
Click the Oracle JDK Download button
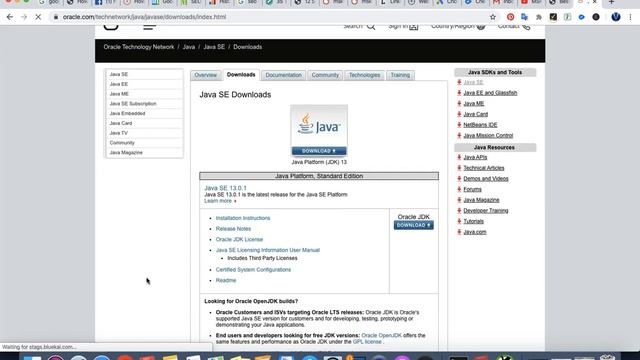pos(413,225)
